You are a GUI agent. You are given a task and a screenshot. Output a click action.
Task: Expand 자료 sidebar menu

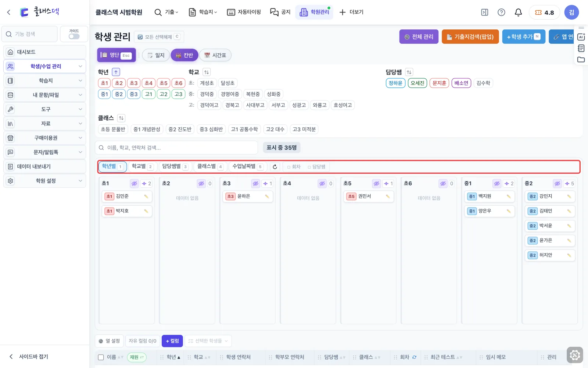point(45,124)
